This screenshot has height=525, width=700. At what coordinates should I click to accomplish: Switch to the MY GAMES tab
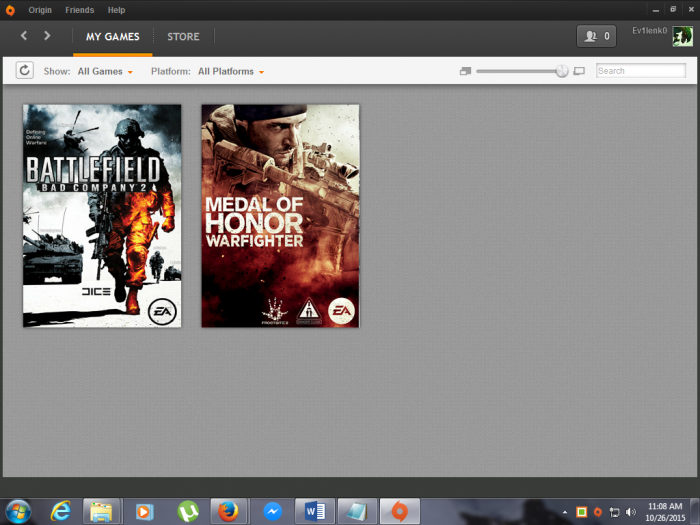pyautogui.click(x=112, y=37)
